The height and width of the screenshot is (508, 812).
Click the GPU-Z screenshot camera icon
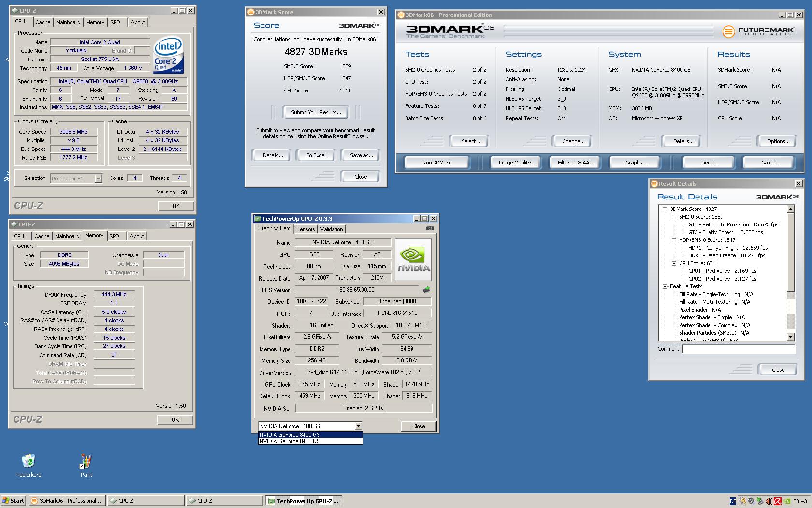point(430,228)
